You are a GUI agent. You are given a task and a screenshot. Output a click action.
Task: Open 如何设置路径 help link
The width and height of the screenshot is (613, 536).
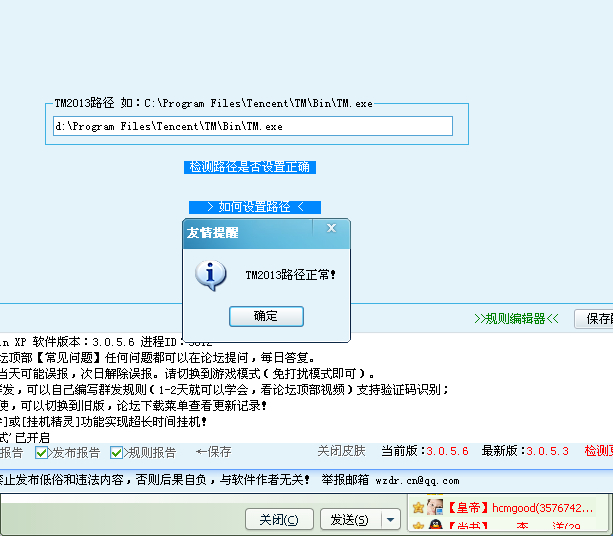pyautogui.click(x=254, y=207)
